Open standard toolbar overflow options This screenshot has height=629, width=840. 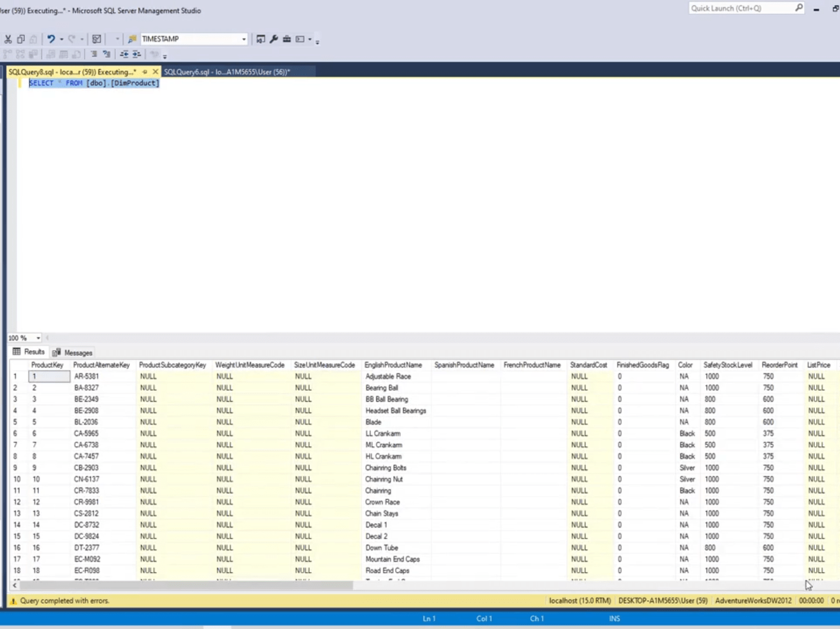[317, 41]
